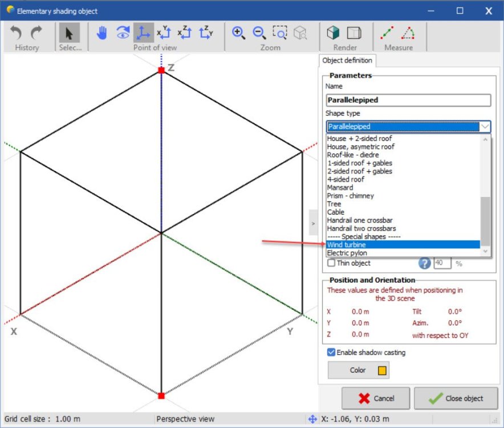
Task: Click the zoom out magnifier
Action: 259,33
